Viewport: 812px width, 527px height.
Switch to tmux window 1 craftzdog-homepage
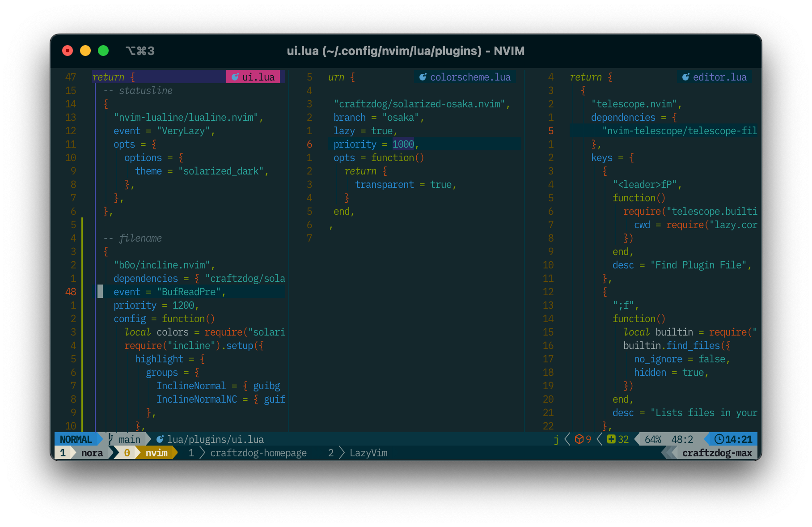[248, 453]
